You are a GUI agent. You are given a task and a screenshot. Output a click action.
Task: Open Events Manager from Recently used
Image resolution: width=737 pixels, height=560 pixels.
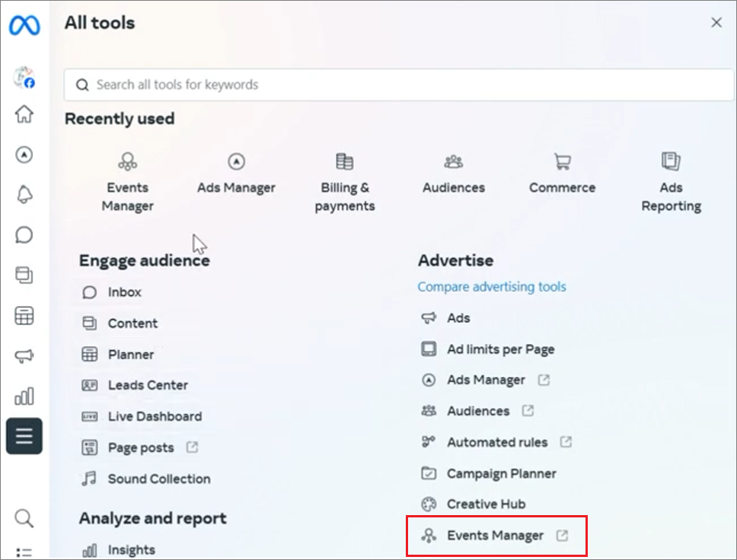(x=127, y=183)
